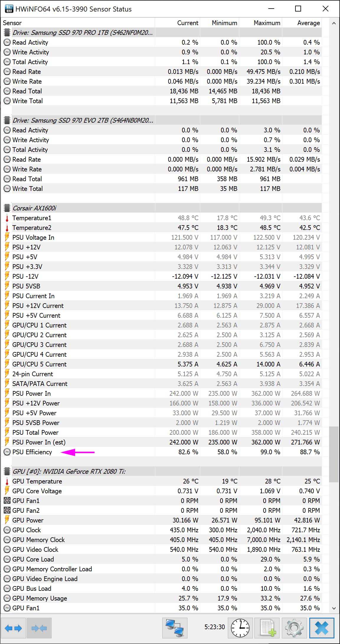Select the PSU +3.3V row
Image resolution: width=340 pixels, height=644 pixels.
[161, 267]
